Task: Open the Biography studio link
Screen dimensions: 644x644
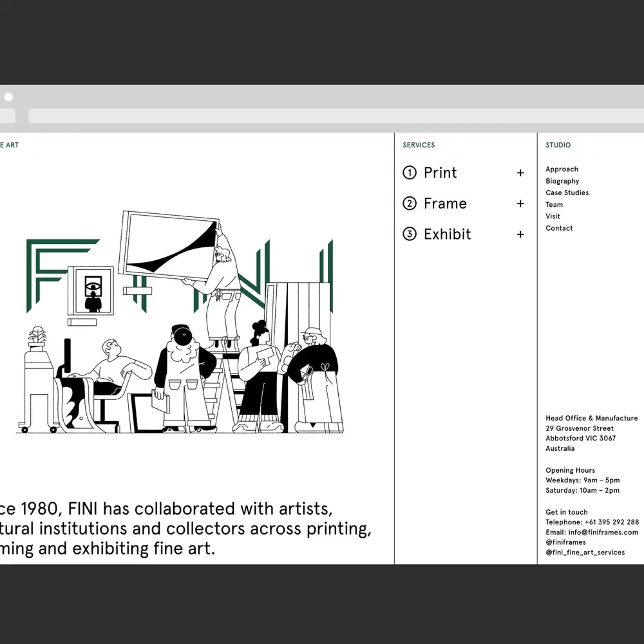Action: pyautogui.click(x=562, y=181)
